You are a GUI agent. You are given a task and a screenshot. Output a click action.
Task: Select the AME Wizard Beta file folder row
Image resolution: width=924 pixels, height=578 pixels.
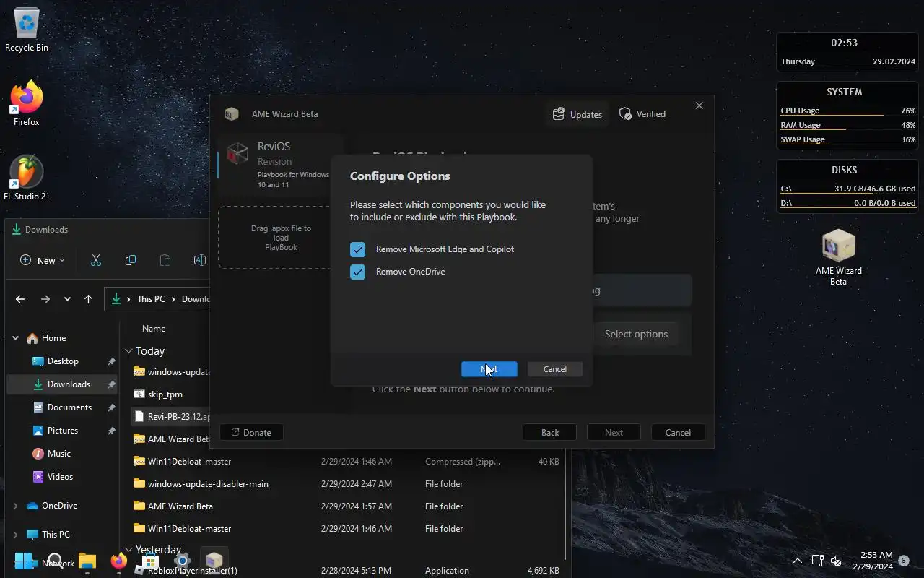click(x=346, y=506)
